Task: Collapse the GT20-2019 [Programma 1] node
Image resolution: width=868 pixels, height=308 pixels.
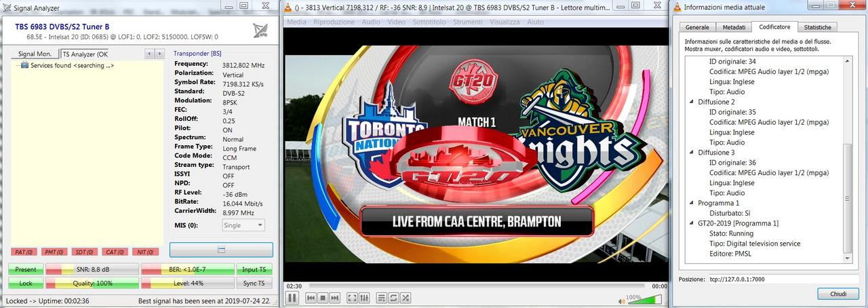Action: tap(692, 223)
